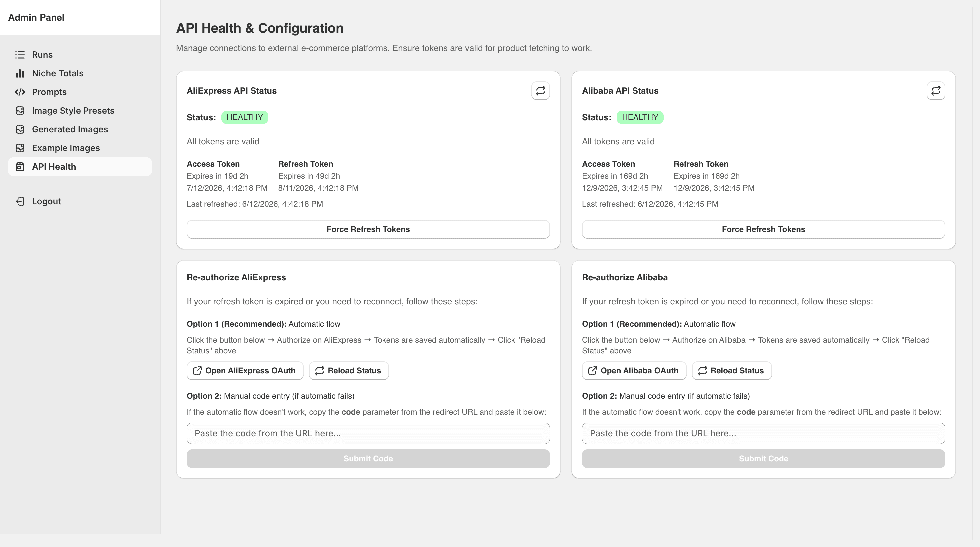The height and width of the screenshot is (547, 980).
Task: Click the 'Re-authorize AliExpress' heading
Action: [x=236, y=277]
